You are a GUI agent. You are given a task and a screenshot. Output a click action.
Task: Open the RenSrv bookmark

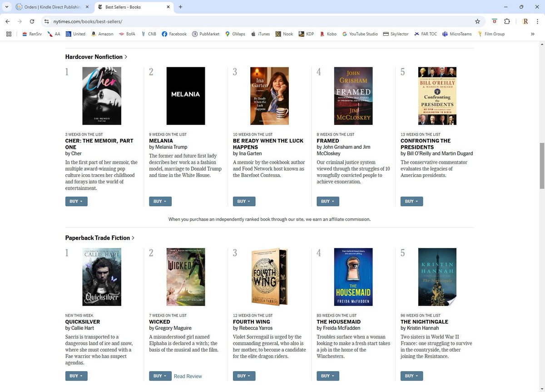pyautogui.click(x=32, y=34)
